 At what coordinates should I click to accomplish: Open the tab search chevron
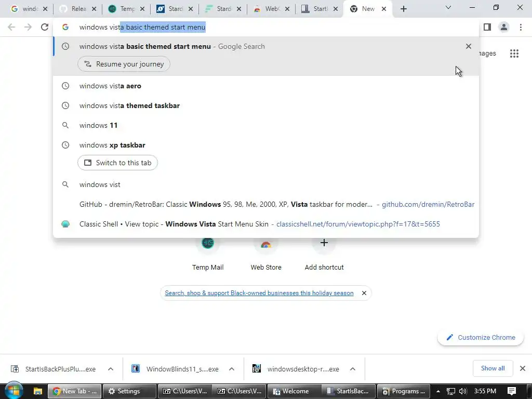[x=448, y=7]
